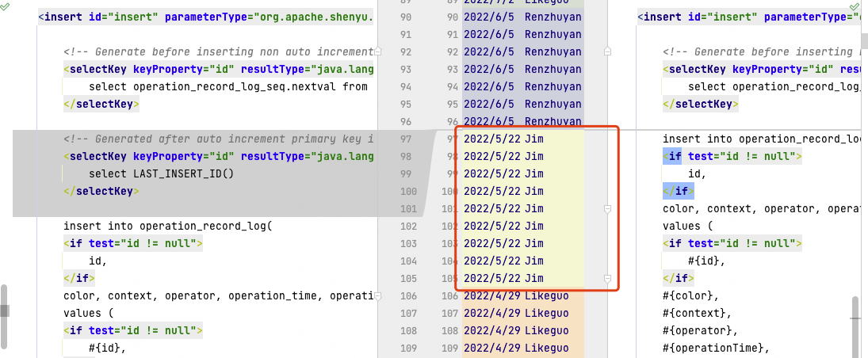
Task: Click right pane '<insert id="insert"' opening tag line
Action: coord(750,17)
